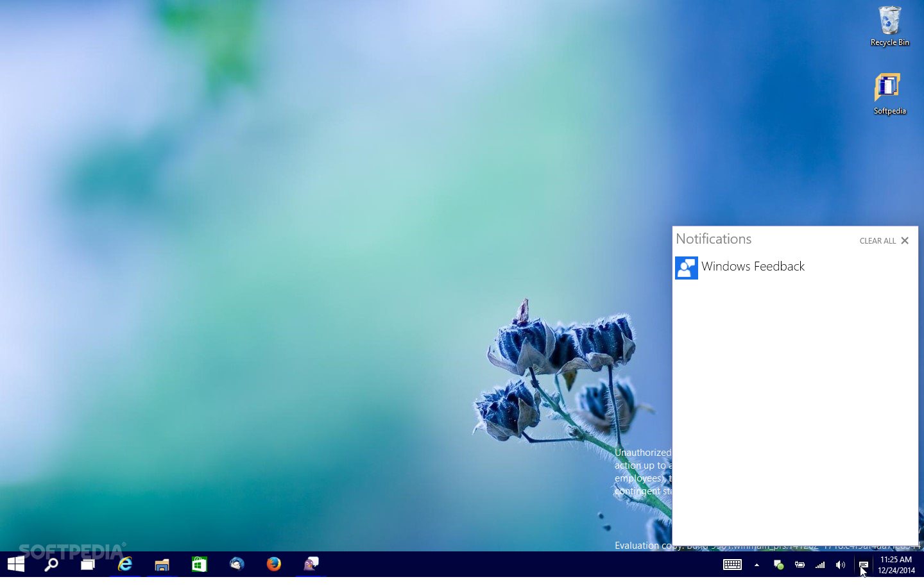Open the Windows Store app
Viewport: 924px width, 586px height.
point(199,564)
